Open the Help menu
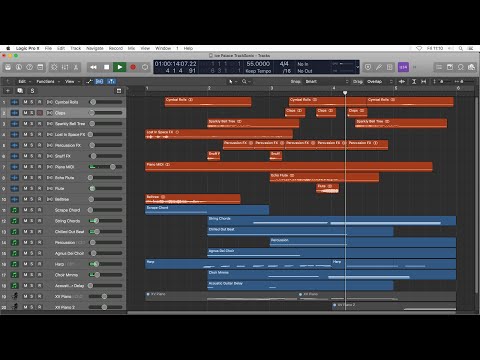Image resolution: width=480 pixels, height=360 pixels. pyautogui.click(x=188, y=48)
